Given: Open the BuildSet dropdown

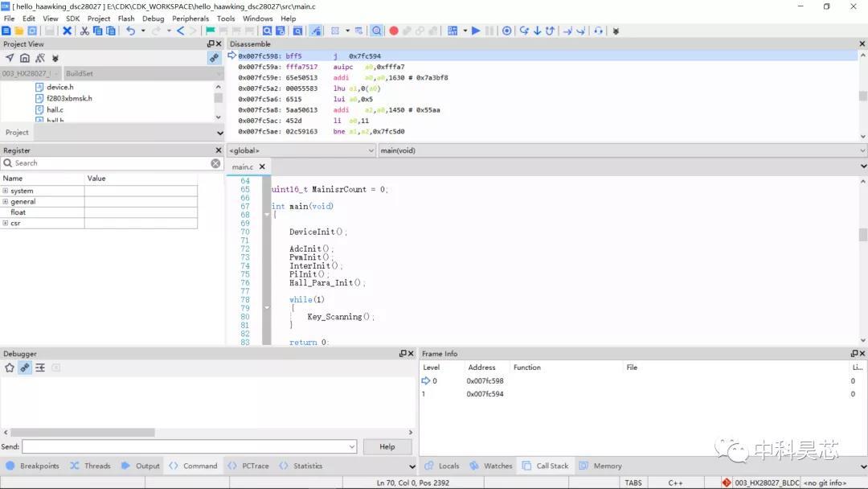Looking at the screenshot, I should click(143, 73).
